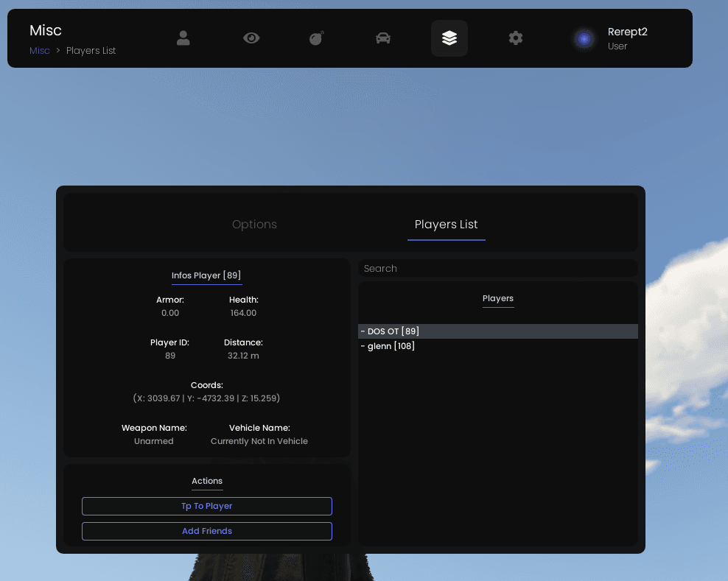Click the Misc page title

tap(46, 31)
